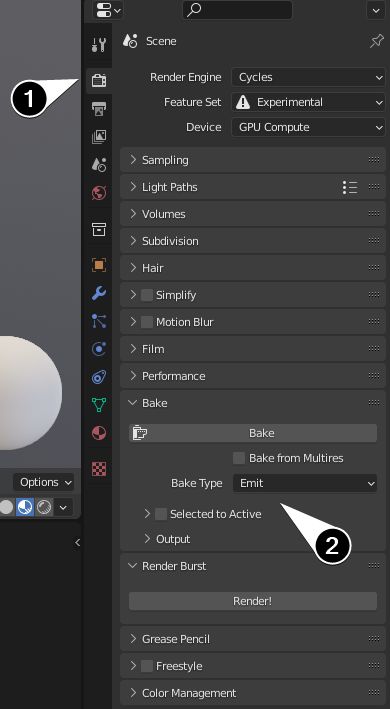Image resolution: width=390 pixels, height=709 pixels.
Task: Click the Render! button
Action: pos(253,601)
